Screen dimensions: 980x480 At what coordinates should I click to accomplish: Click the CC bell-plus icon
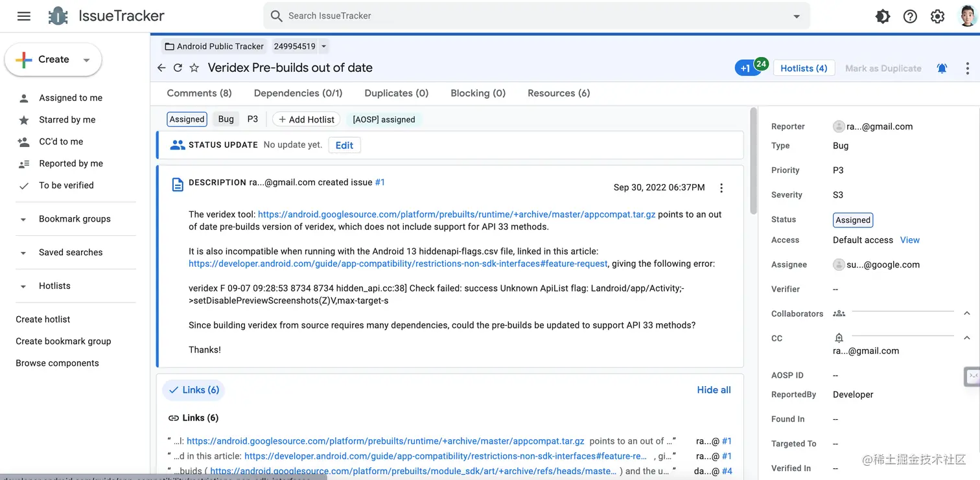pyautogui.click(x=839, y=338)
